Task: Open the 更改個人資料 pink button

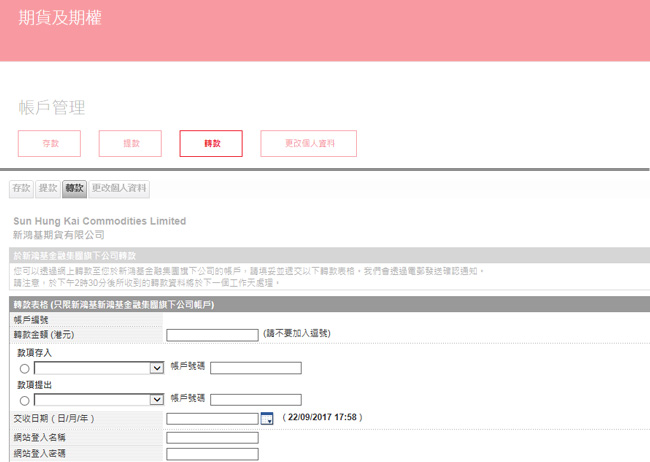Action: coord(308,143)
